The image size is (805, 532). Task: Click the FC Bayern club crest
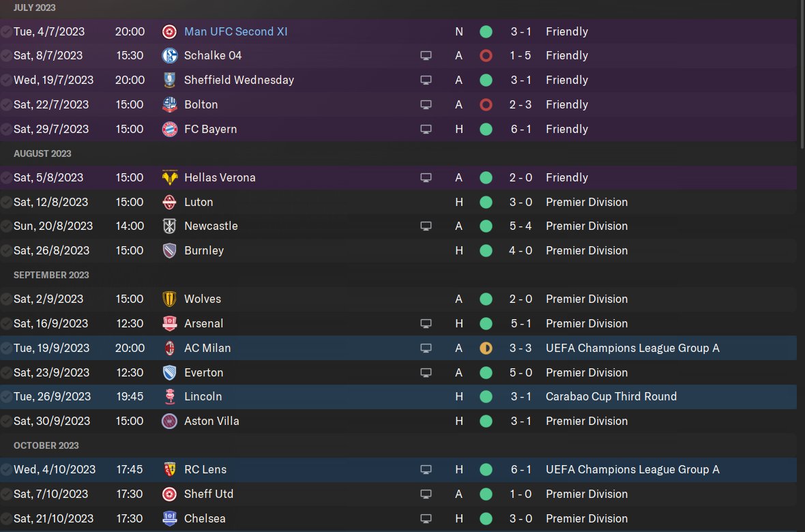click(x=169, y=129)
